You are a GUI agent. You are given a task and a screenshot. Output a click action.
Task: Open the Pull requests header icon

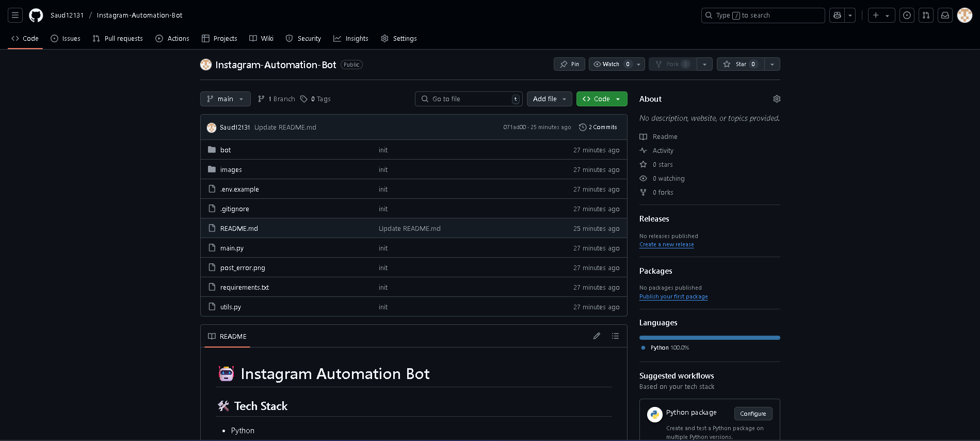coord(926,15)
